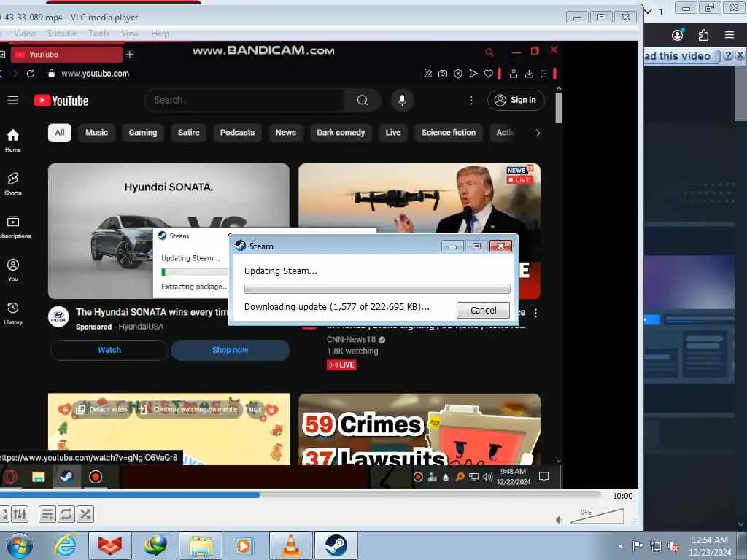Open Shorts in the YouTube sidebar

[13, 184]
